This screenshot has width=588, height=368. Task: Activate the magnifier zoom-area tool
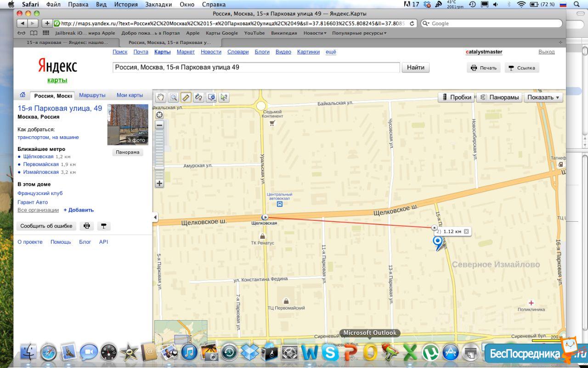click(x=173, y=97)
